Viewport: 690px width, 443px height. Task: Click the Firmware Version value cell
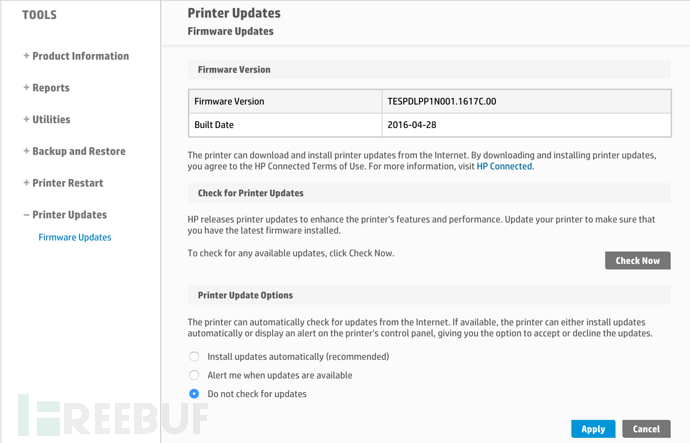click(x=527, y=101)
